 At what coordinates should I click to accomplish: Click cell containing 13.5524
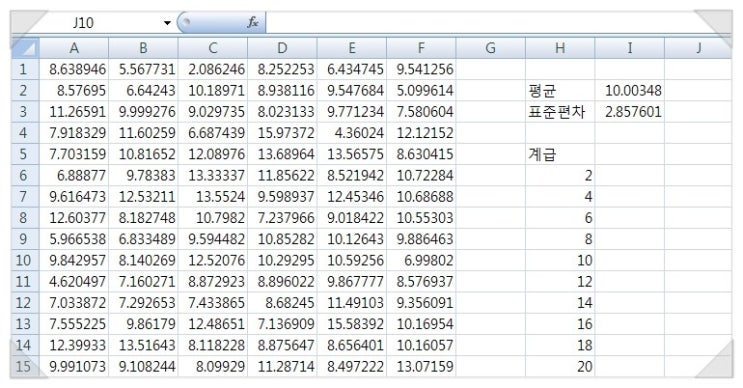pyautogui.click(x=213, y=196)
